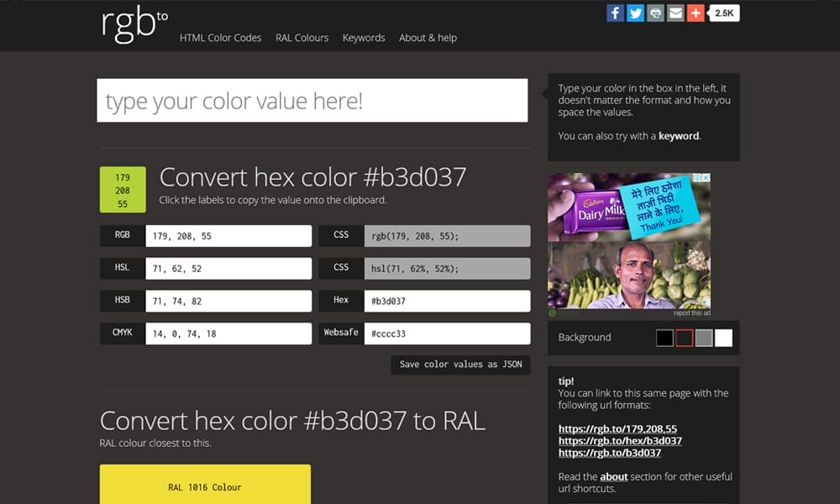840x504 pixels.
Task: Copy the CMYK value by clicking its label
Action: (x=121, y=333)
